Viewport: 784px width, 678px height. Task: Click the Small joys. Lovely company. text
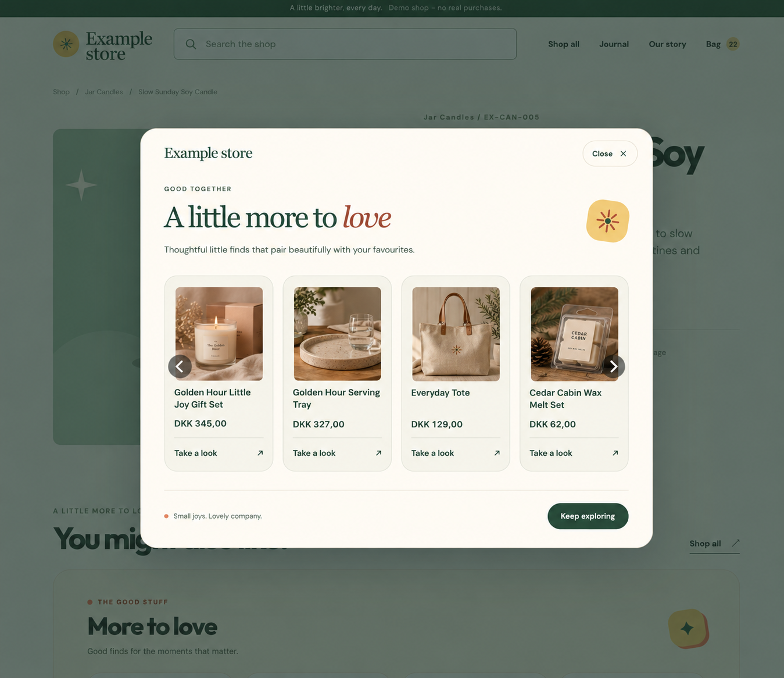(x=217, y=516)
